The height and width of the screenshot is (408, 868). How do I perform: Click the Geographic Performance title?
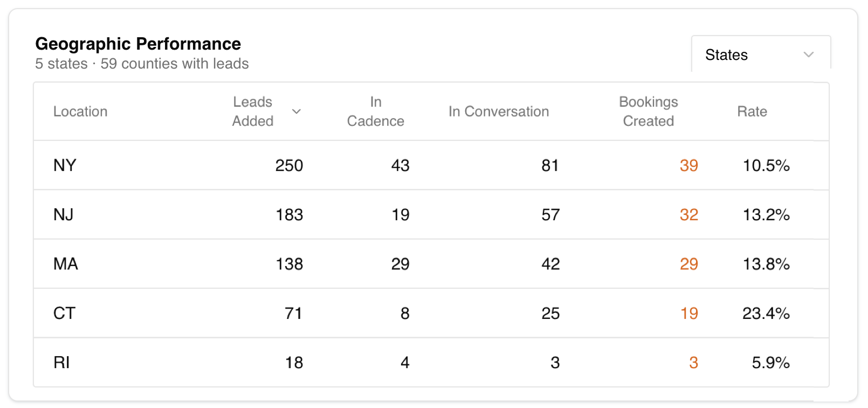(138, 44)
